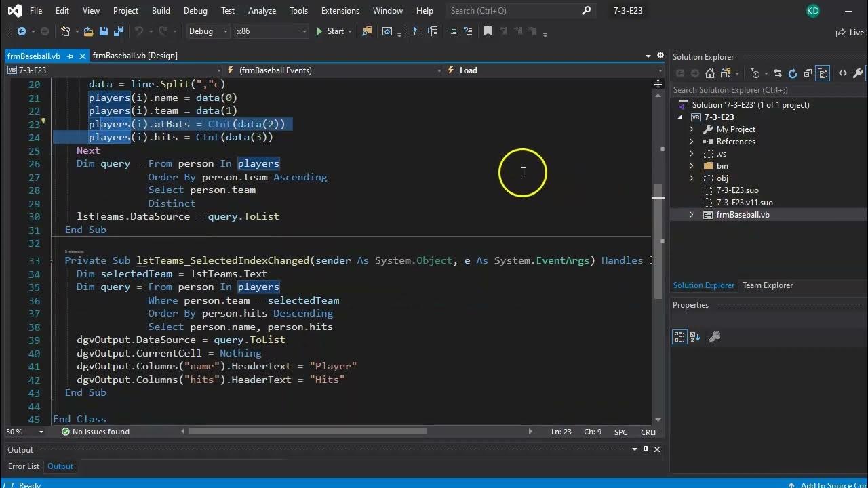Viewport: 868px width, 488px height.
Task: Save current file with Save icon
Action: coord(103,31)
